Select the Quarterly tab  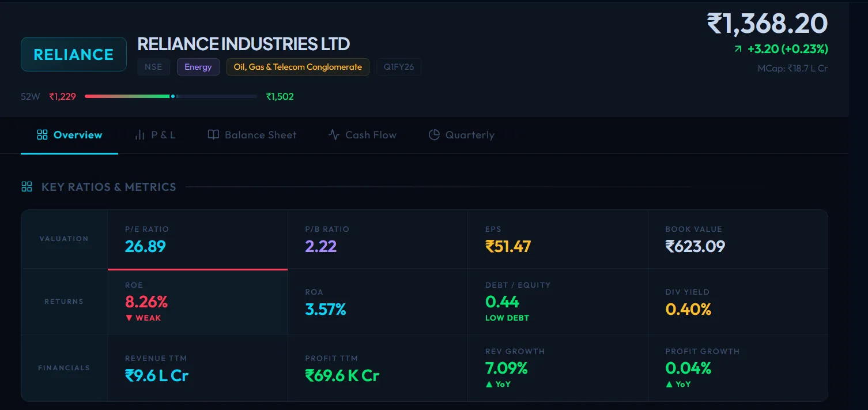click(x=461, y=135)
